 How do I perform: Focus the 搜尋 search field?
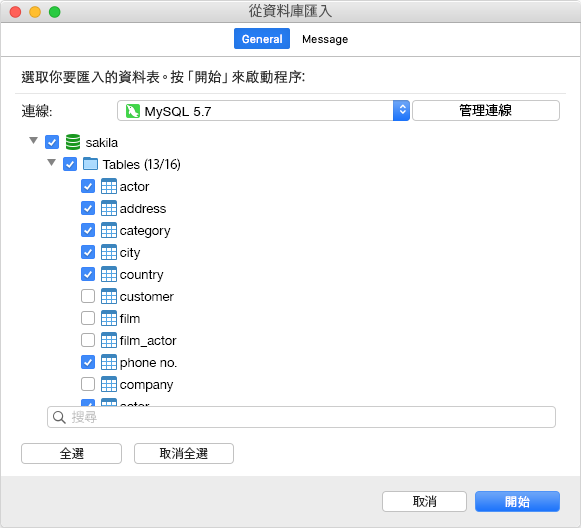tap(301, 417)
